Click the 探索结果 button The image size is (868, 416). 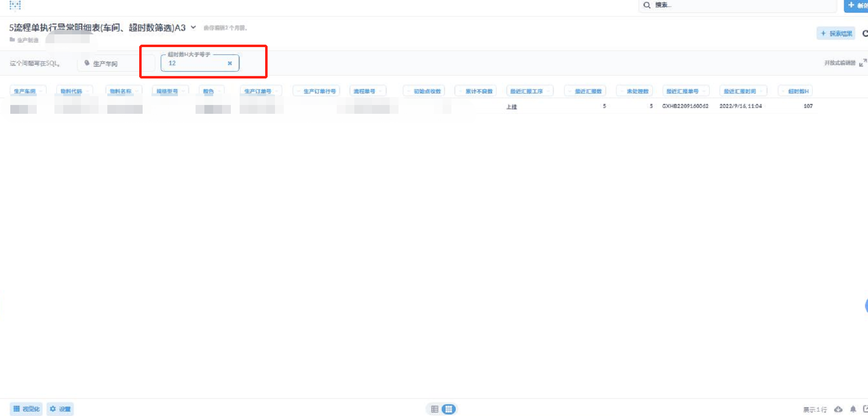836,33
